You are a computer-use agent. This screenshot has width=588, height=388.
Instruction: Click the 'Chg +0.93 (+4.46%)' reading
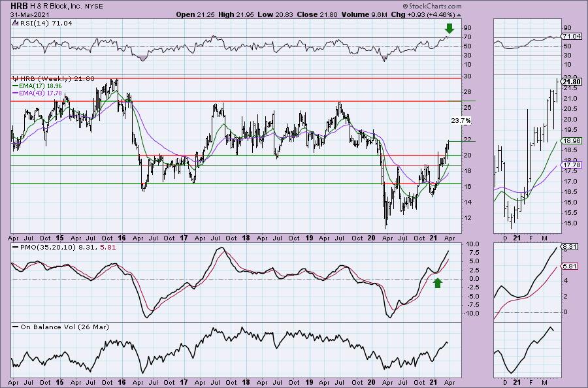pyautogui.click(x=423, y=14)
